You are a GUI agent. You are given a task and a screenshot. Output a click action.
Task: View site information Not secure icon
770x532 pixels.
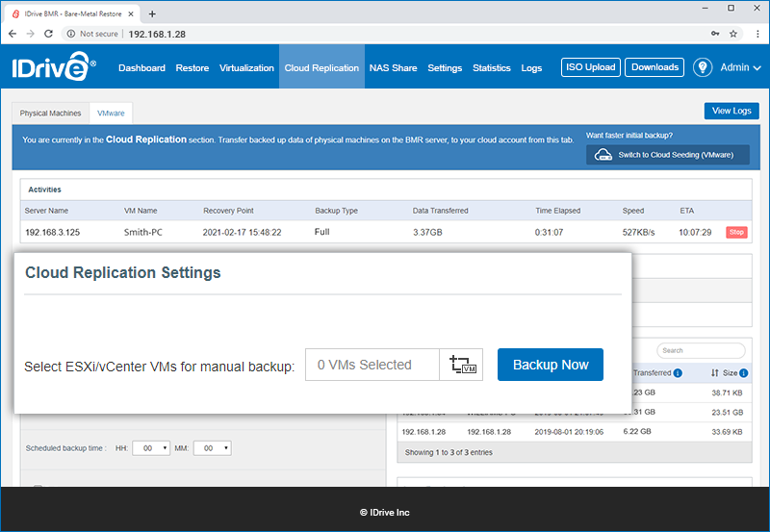(x=71, y=34)
